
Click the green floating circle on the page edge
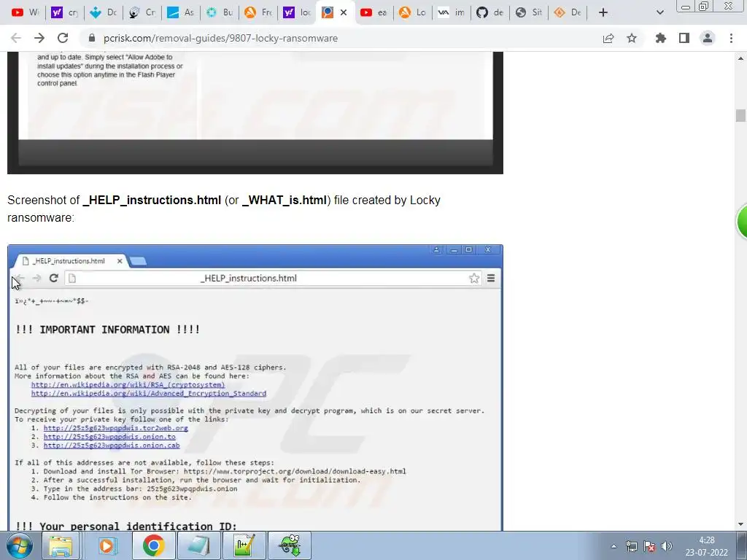coord(742,222)
